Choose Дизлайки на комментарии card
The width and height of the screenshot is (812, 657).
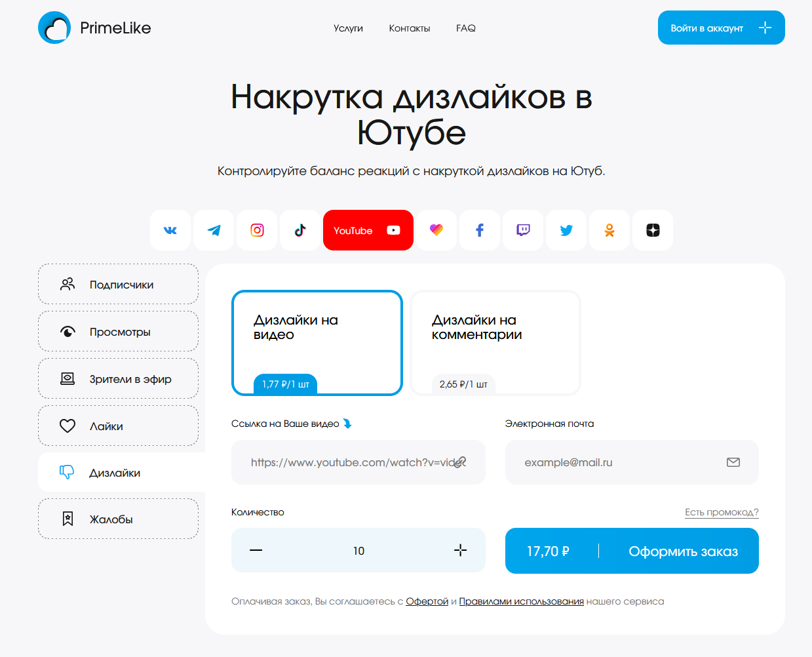pyautogui.click(x=495, y=343)
